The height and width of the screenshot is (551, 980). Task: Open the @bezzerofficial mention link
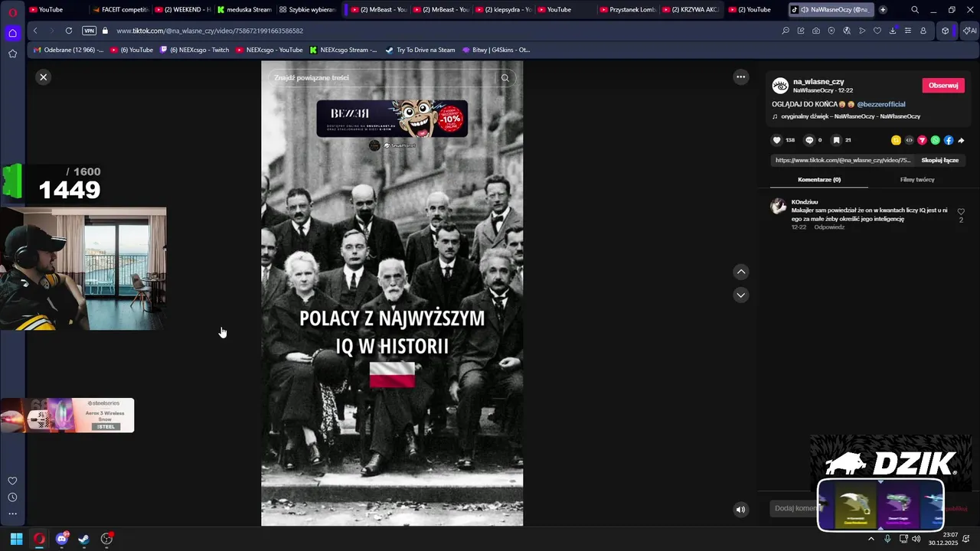pos(881,104)
